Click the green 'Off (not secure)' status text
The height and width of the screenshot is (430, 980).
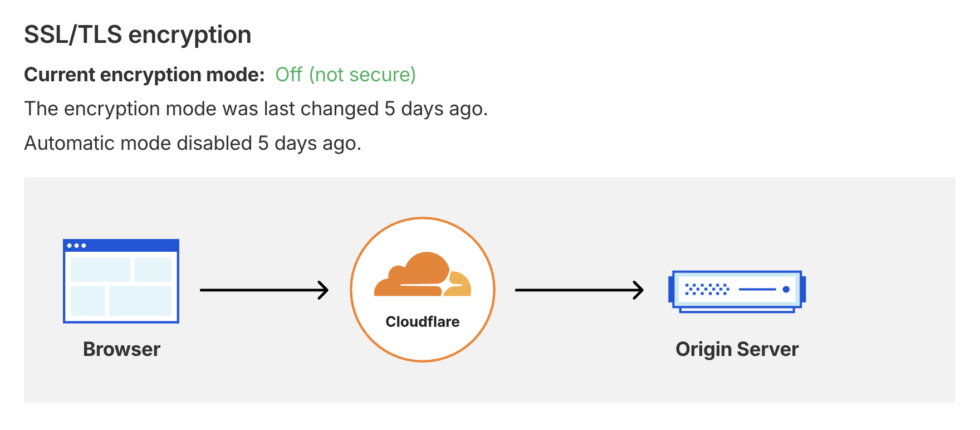(345, 75)
